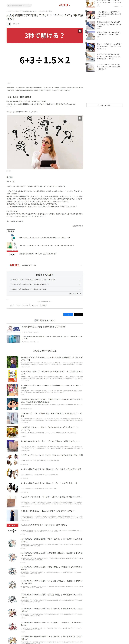Open 'しし座（獅子座）' weekly horoscope

coord(51,638)
